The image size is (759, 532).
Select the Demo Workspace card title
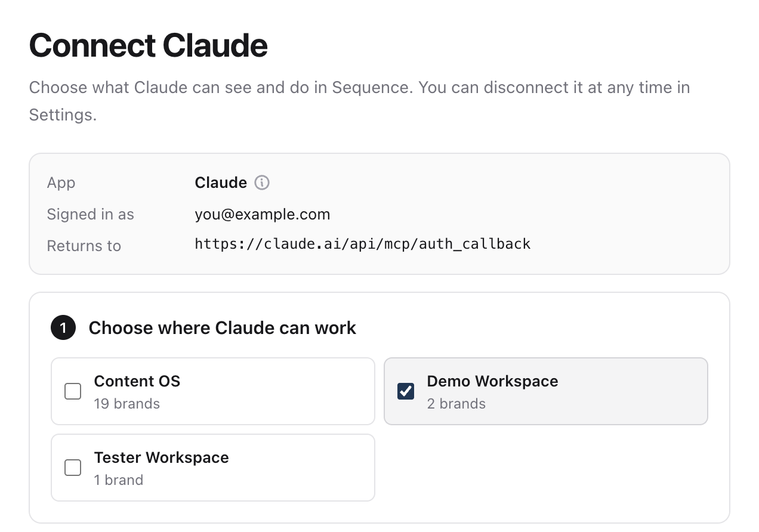492,381
